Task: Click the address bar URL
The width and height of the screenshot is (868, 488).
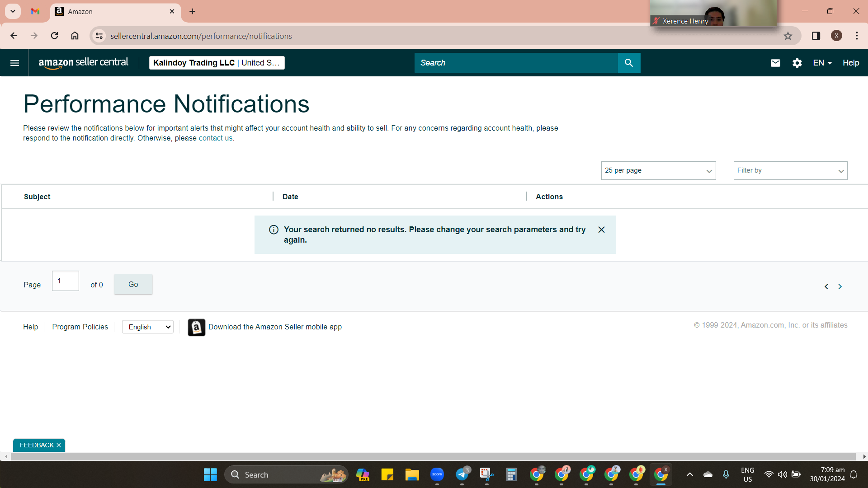Action: coord(201,36)
